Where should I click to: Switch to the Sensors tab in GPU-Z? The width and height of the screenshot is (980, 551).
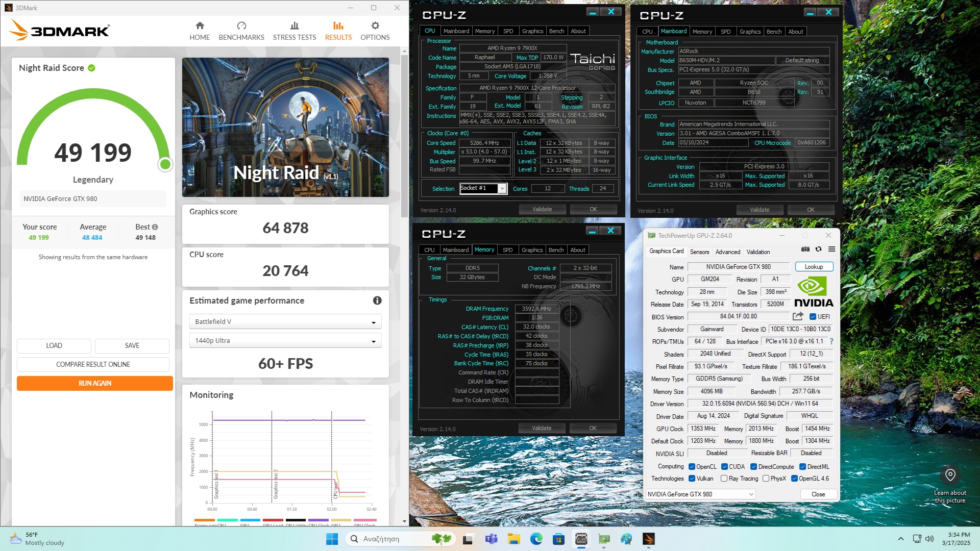699,252
